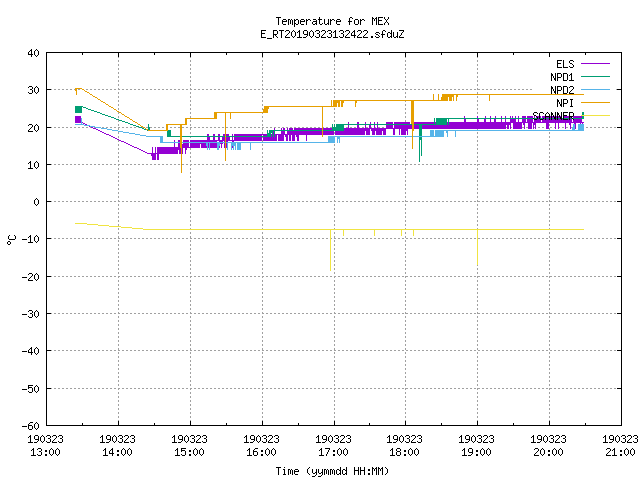
Task: Click the y-axis label 30
Action: 33,90
